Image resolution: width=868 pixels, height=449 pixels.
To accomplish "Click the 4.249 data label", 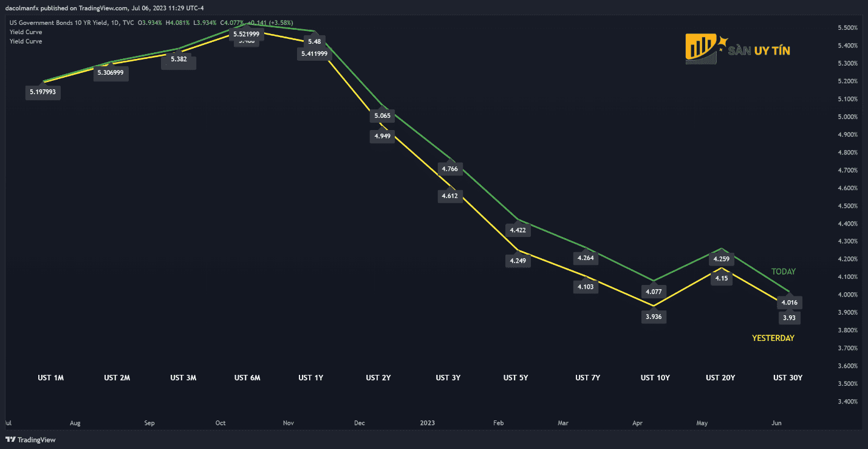I will [518, 261].
